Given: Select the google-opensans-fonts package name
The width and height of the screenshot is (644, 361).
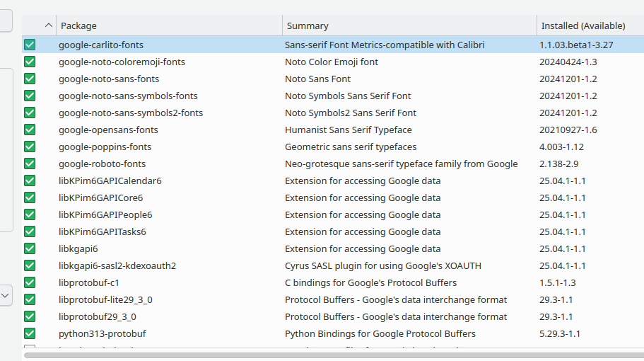Looking at the screenshot, I should [x=108, y=130].
